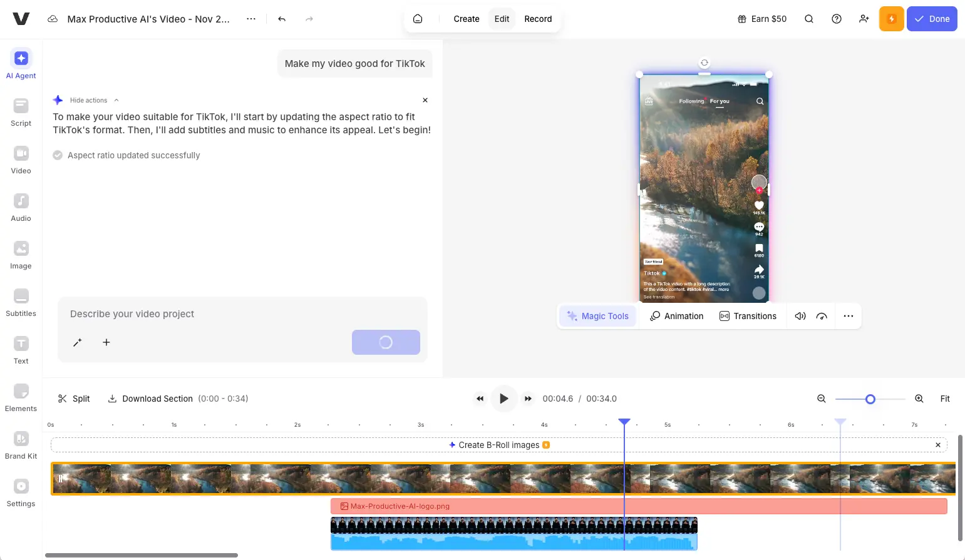The image size is (965, 560).
Task: Select the Split tool scissors icon
Action: [x=63, y=398]
